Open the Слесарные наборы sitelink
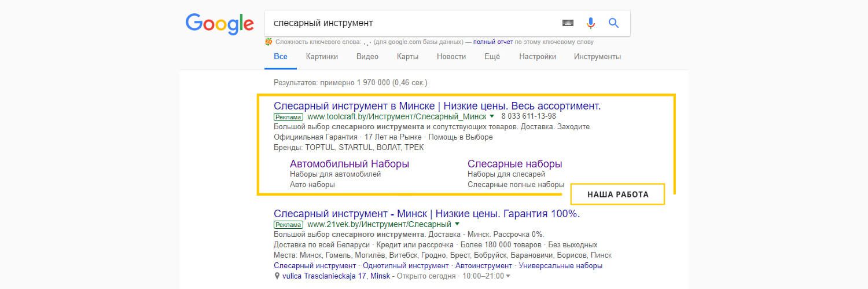868x289 pixels. click(x=514, y=164)
